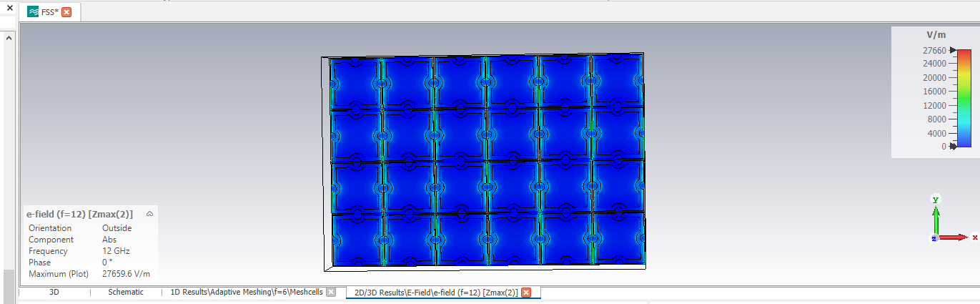Click the V/m unit label on legend

click(x=936, y=34)
